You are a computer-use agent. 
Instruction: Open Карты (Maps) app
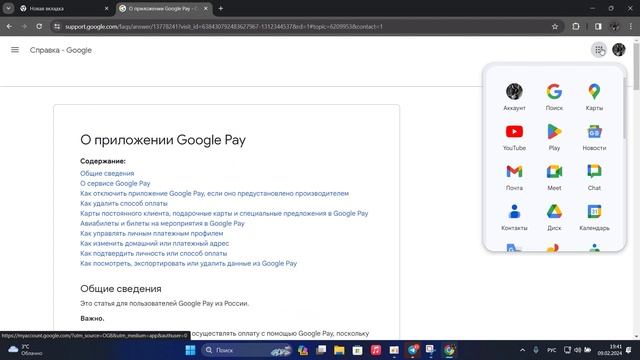pos(594,97)
